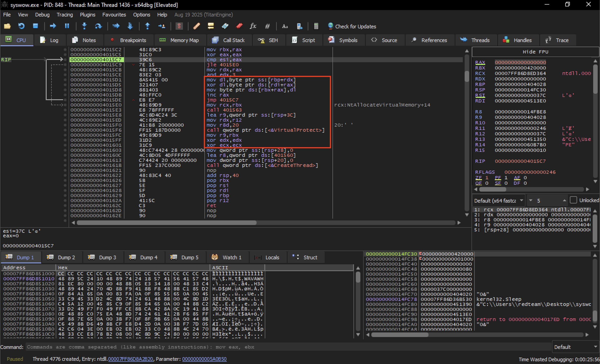Click the Hide FPU button
This screenshot has width=600, height=364.
(x=535, y=52)
